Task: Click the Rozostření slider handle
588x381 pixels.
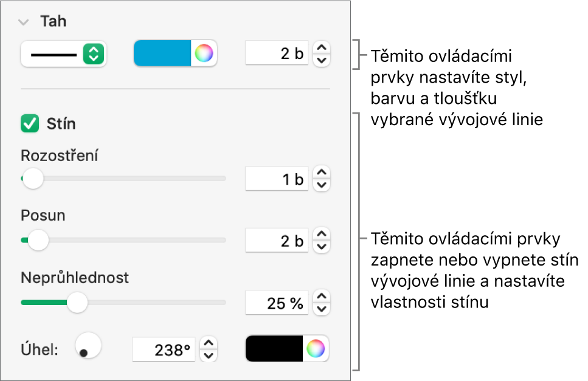Action: (x=33, y=179)
